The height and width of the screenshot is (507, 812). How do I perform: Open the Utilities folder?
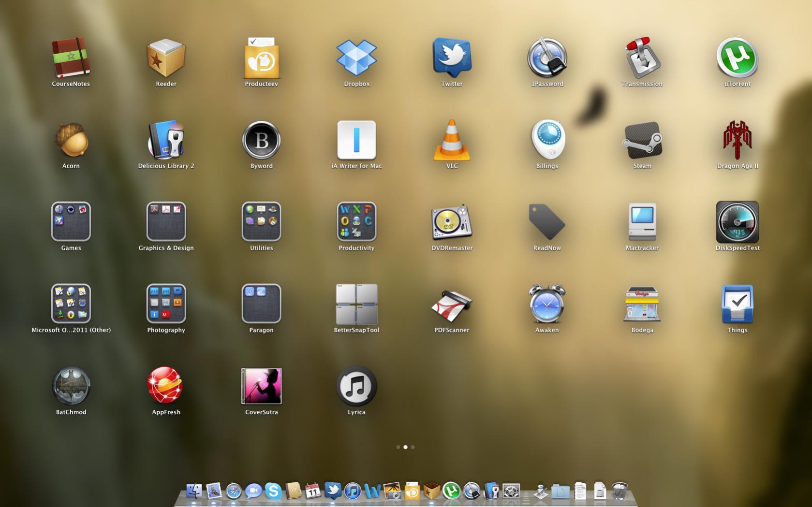coord(261,221)
